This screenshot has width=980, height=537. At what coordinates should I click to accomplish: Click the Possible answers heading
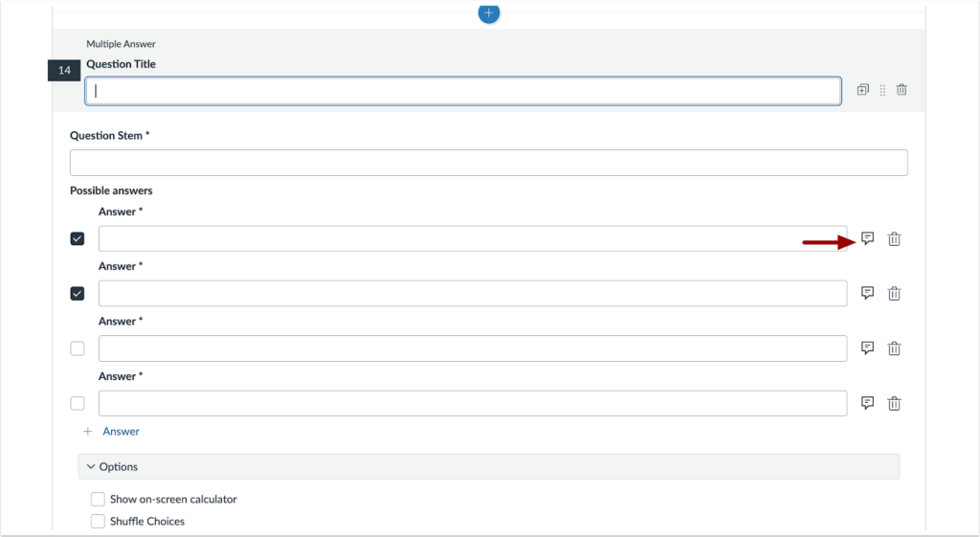click(x=111, y=190)
